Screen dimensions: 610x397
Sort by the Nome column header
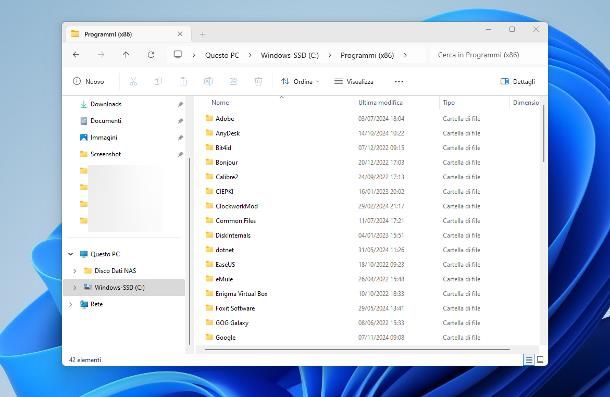coord(220,102)
